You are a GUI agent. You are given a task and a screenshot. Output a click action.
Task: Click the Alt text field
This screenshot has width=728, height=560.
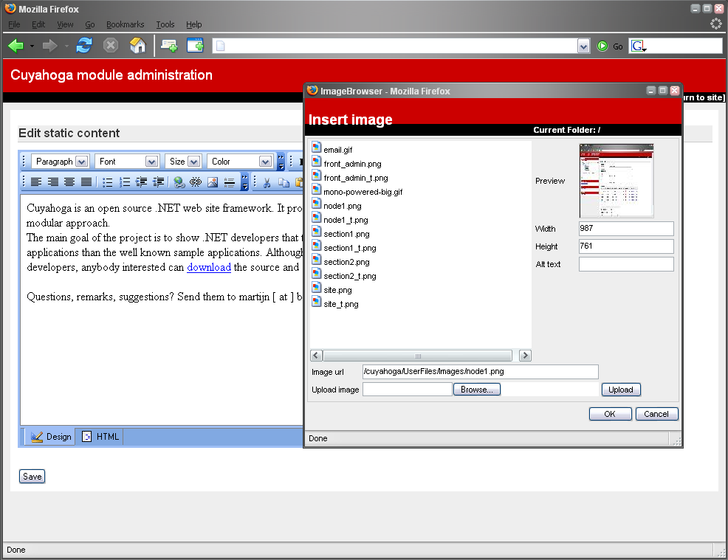click(626, 264)
